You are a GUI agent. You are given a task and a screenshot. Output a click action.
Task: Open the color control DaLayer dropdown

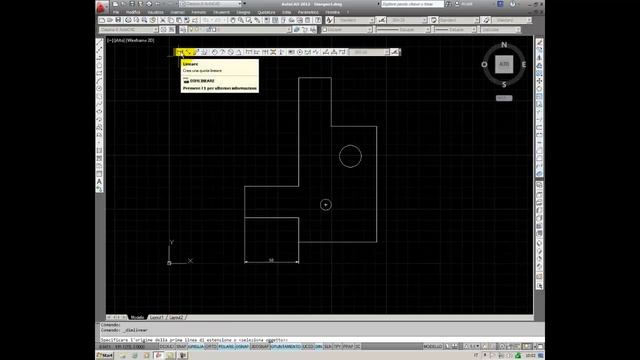347,30
